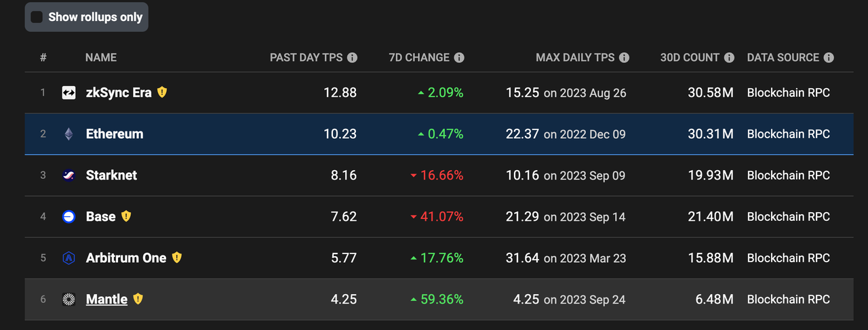868x330 pixels.
Task: Sort by the PAST DAY TPS header
Action: coord(307,58)
